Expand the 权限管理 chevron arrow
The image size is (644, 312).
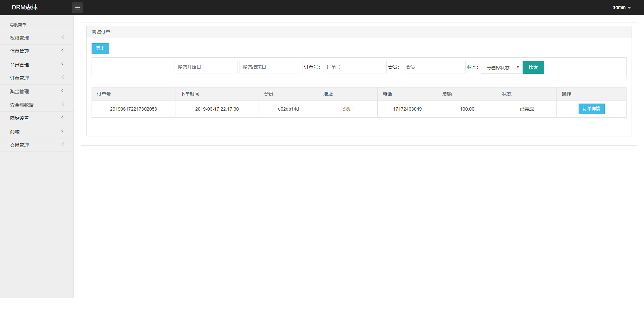pos(62,37)
